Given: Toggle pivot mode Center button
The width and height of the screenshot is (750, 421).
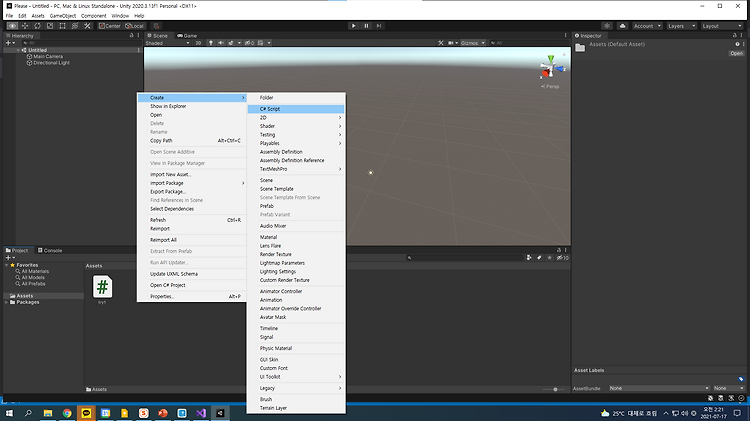Looking at the screenshot, I should click(x=110, y=26).
